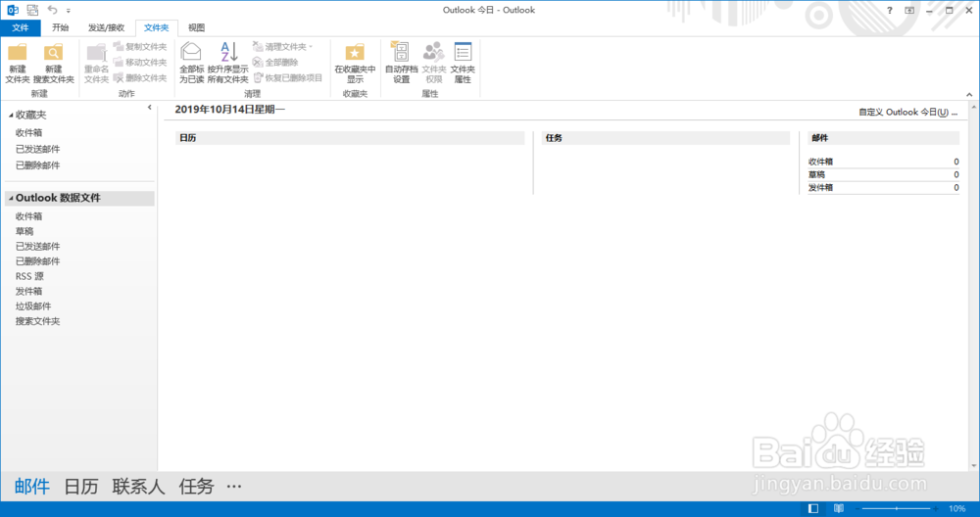980x517 pixels.
Task: Click Outbox (发件箱) link in mail summary
Action: click(820, 187)
